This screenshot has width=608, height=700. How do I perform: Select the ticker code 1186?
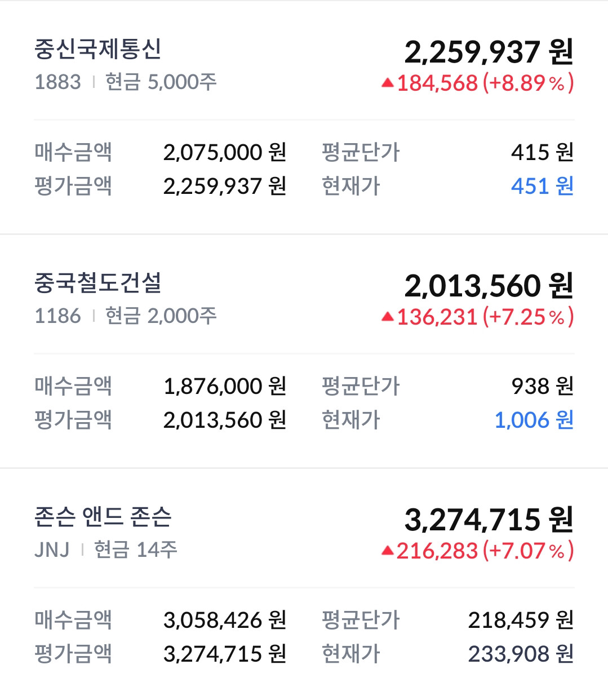[57, 316]
